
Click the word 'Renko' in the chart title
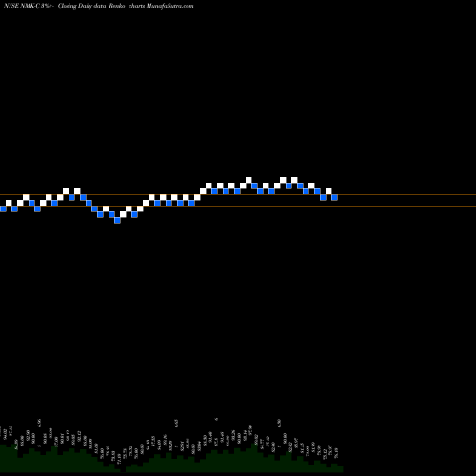click(x=118, y=6)
